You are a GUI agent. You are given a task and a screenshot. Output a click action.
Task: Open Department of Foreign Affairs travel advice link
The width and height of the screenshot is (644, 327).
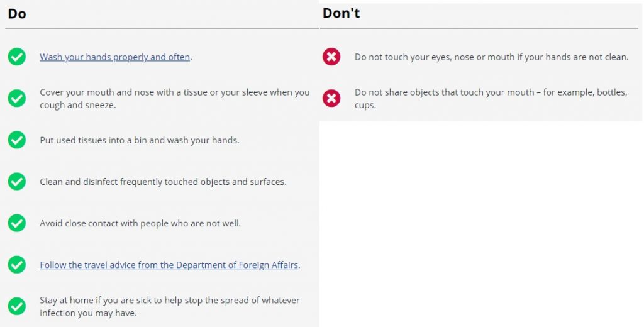coord(169,265)
